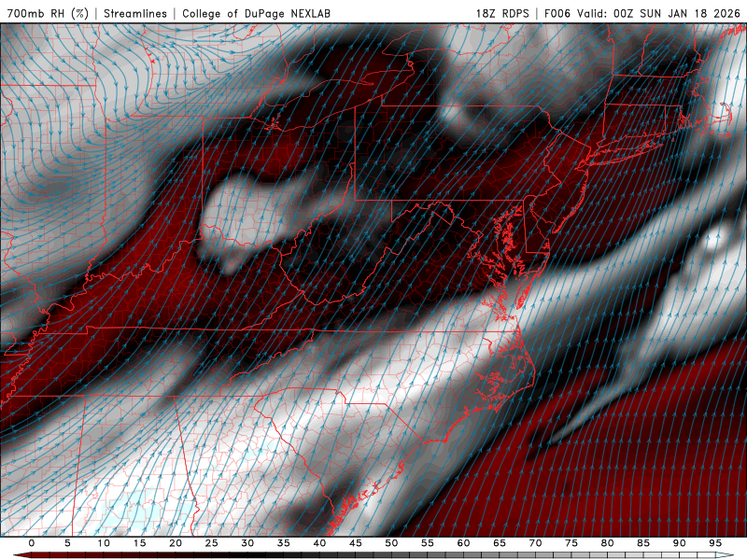The image size is (747, 560).
Task: Click the "10" colorbar label
Action: pyautogui.click(x=104, y=543)
